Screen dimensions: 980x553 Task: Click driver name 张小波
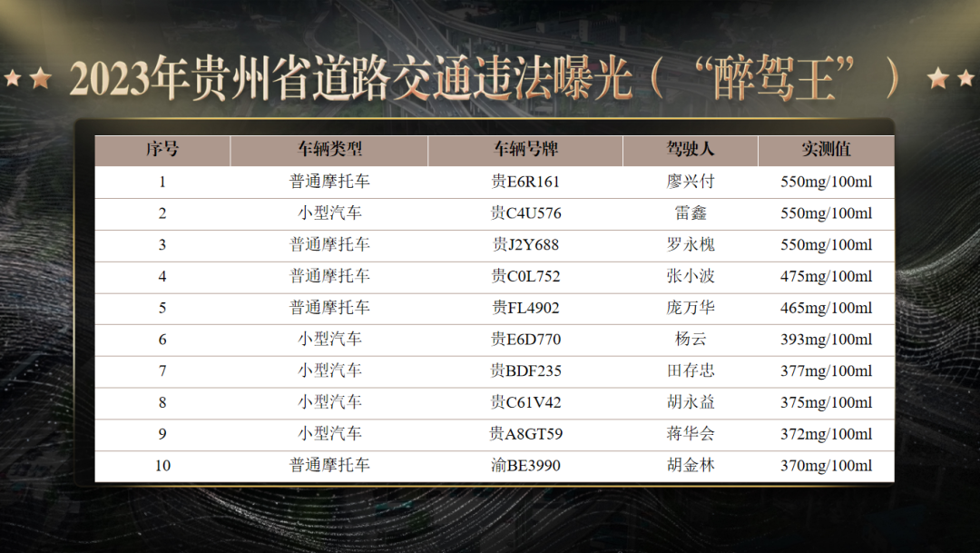point(691,276)
